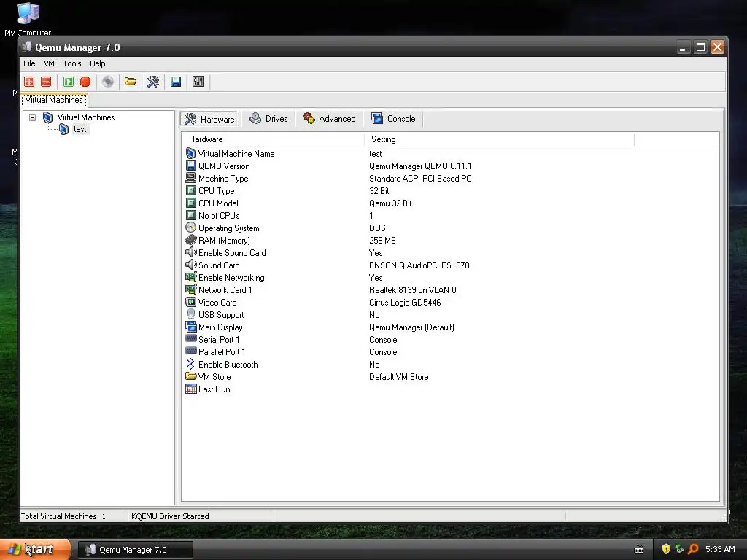Click the Network Card 1 icon

click(x=190, y=289)
